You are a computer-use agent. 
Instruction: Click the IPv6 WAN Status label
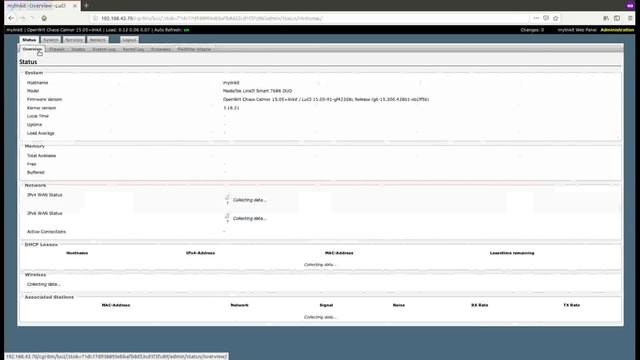pyautogui.click(x=44, y=213)
